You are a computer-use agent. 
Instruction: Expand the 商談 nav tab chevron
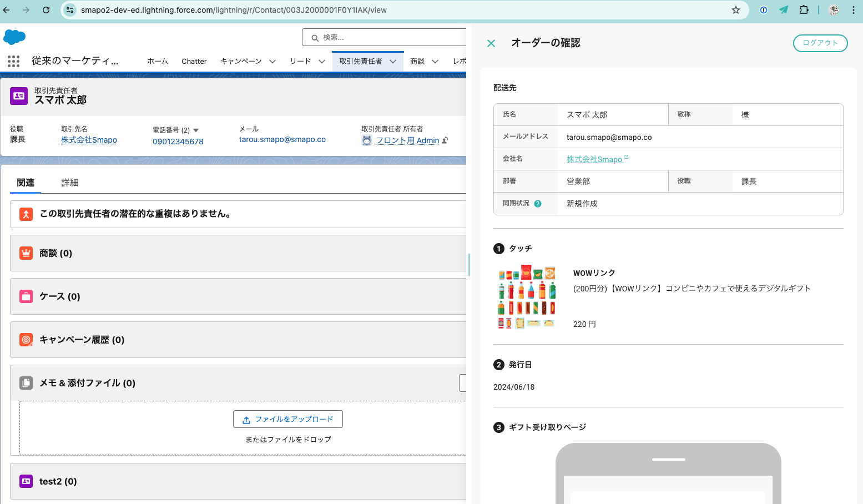[435, 62]
